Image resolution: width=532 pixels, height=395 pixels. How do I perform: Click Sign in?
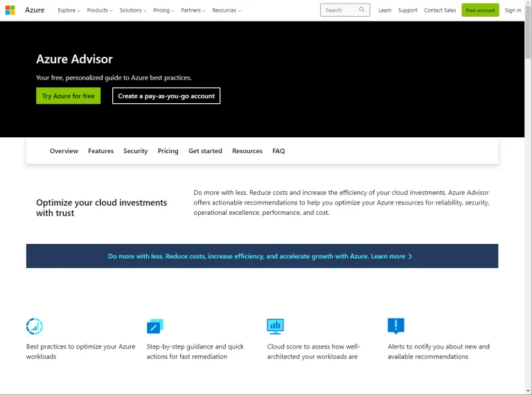coord(513,10)
